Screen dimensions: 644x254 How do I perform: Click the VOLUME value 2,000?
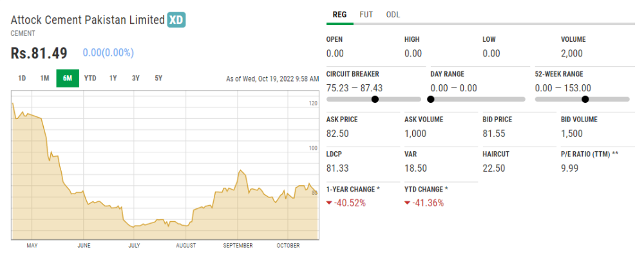pyautogui.click(x=572, y=53)
